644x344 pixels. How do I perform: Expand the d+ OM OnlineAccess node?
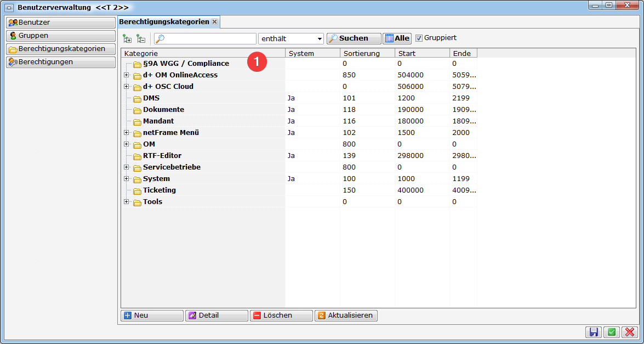pos(126,75)
